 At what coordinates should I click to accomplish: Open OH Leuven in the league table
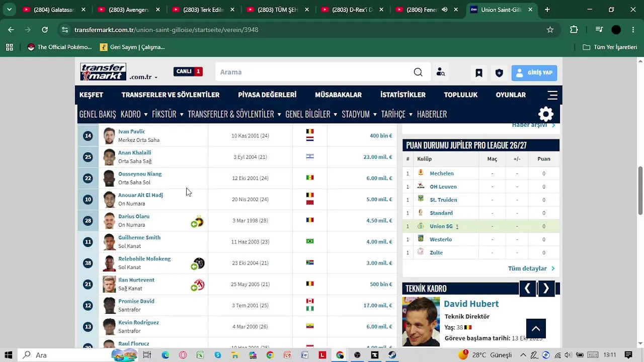click(x=443, y=187)
